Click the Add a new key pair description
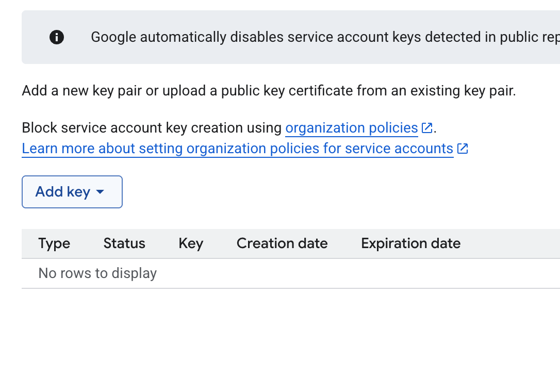The width and height of the screenshot is (560, 392). (x=269, y=91)
